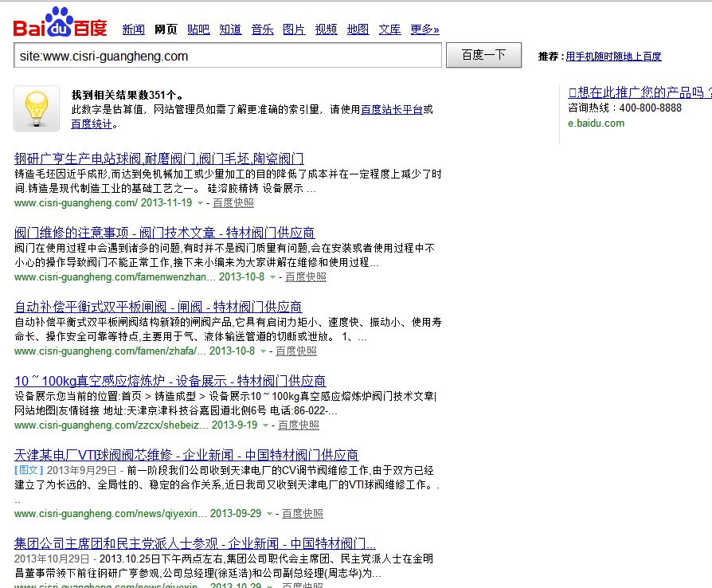Open result 10~100kg真空感应熔炼炉
The width and height of the screenshot is (712, 588).
(x=170, y=381)
